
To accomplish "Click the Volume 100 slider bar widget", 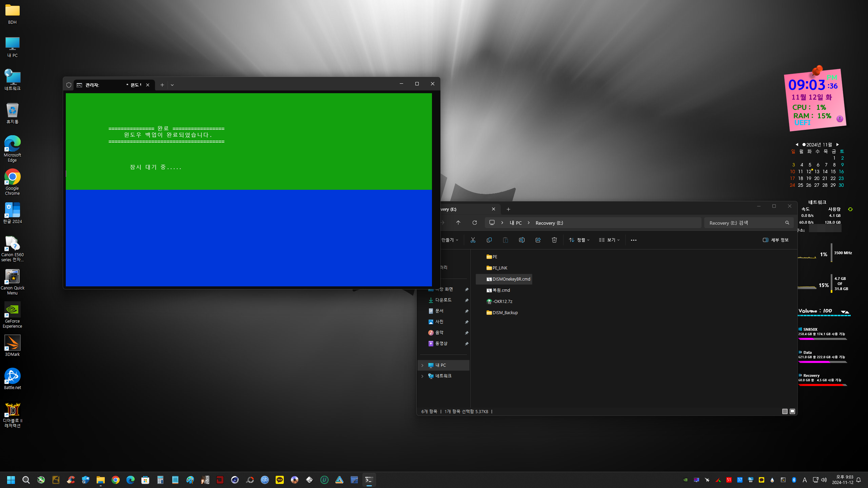I will [x=824, y=316].
